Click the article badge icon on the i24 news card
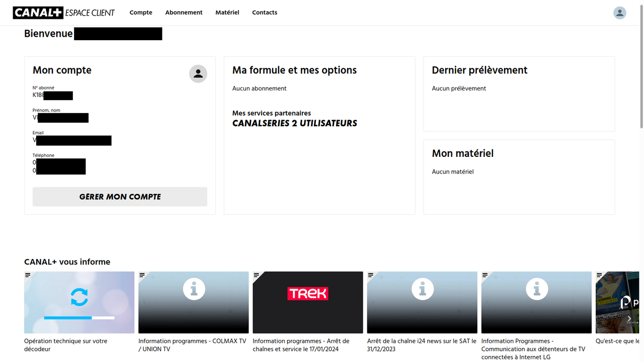The width and height of the screenshot is (644, 362). click(x=371, y=275)
